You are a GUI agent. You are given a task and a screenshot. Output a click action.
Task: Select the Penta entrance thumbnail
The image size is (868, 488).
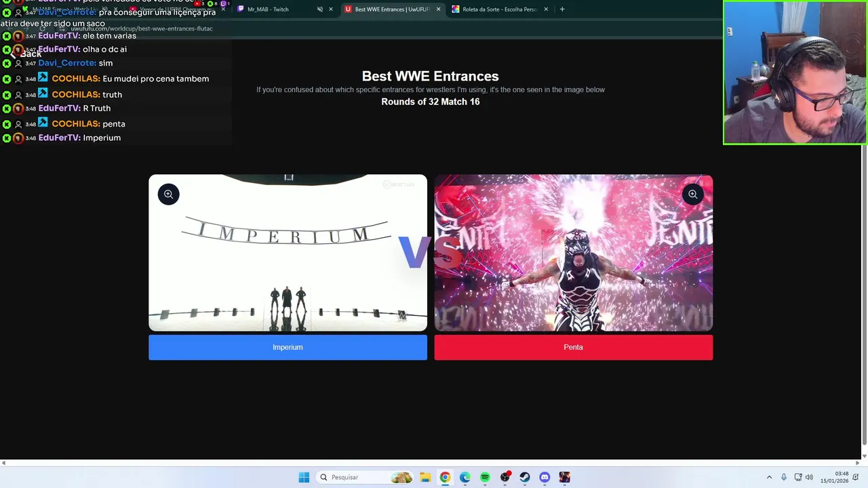click(x=573, y=253)
